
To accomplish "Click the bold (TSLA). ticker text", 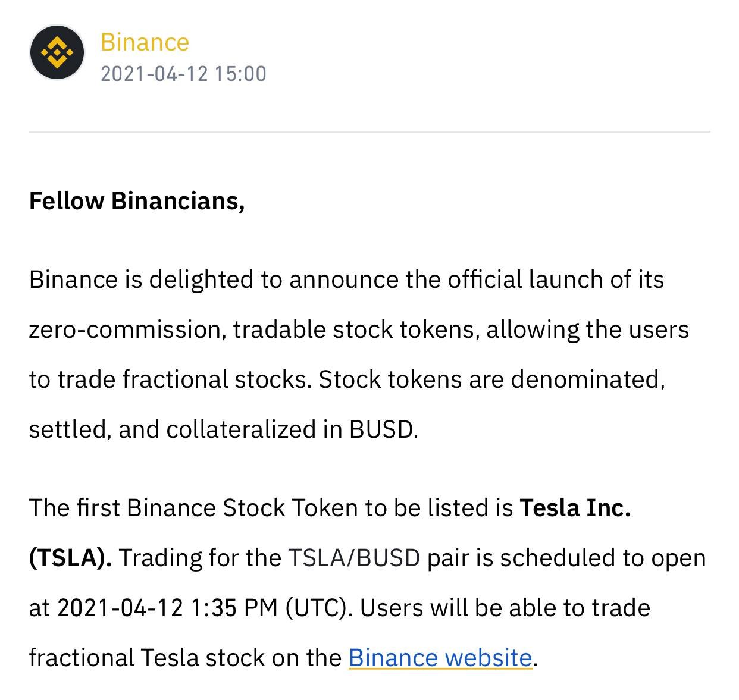I will pos(70,558).
